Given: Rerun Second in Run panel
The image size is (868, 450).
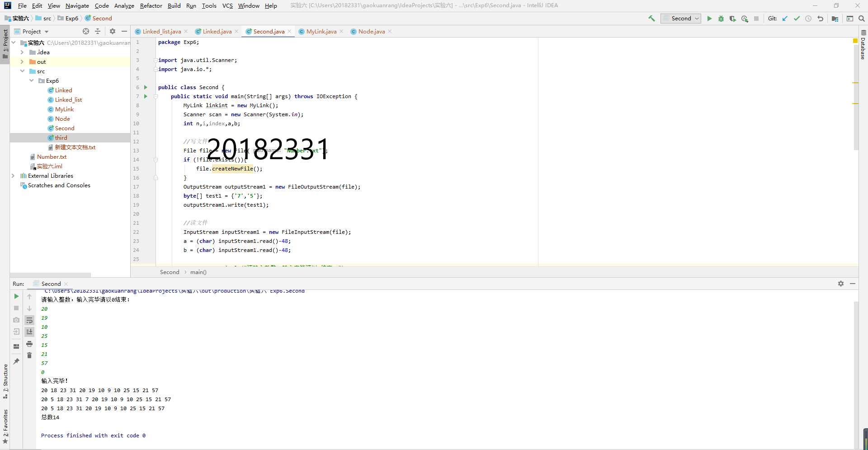Looking at the screenshot, I should point(16,296).
